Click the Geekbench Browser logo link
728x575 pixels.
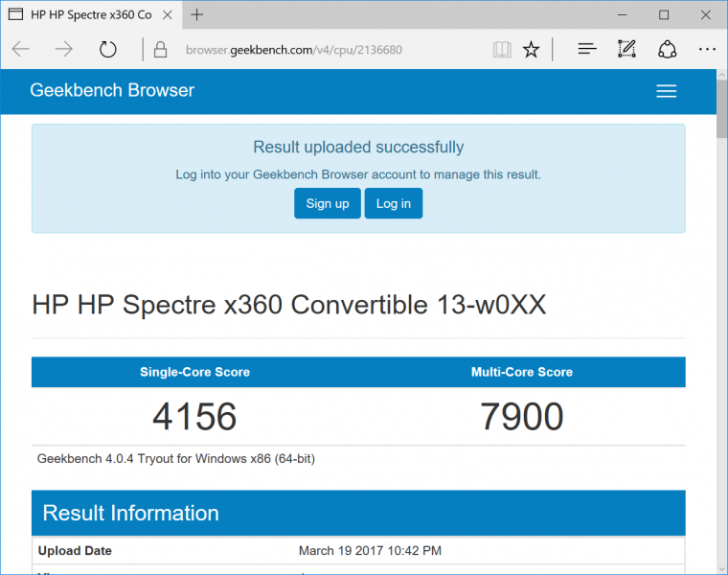tap(112, 90)
